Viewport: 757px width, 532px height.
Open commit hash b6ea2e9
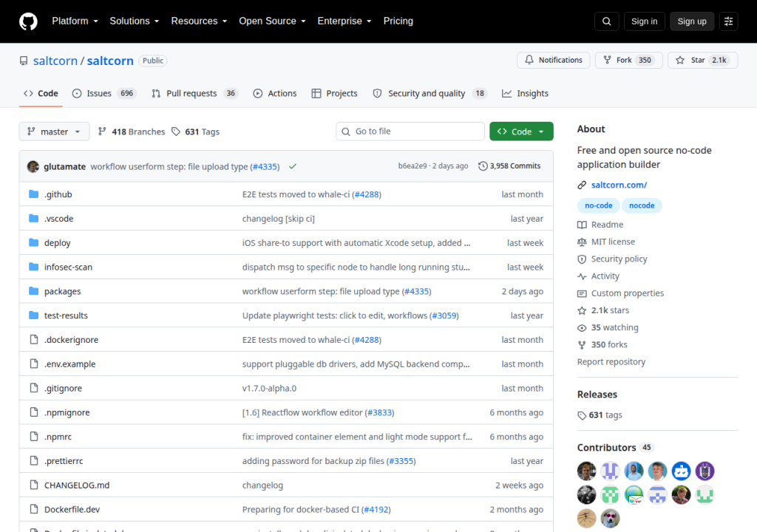pyautogui.click(x=413, y=166)
